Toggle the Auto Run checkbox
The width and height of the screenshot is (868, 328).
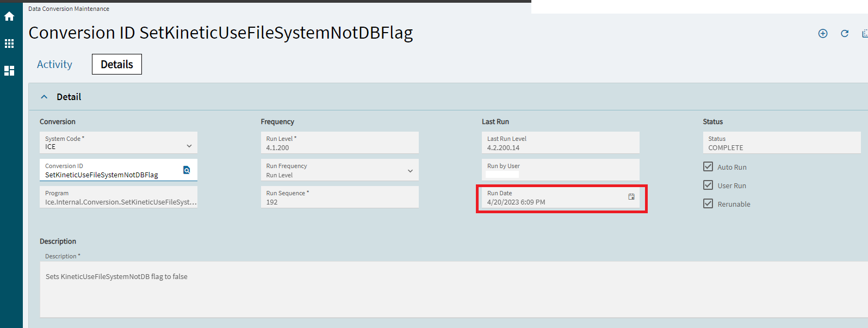tap(708, 166)
